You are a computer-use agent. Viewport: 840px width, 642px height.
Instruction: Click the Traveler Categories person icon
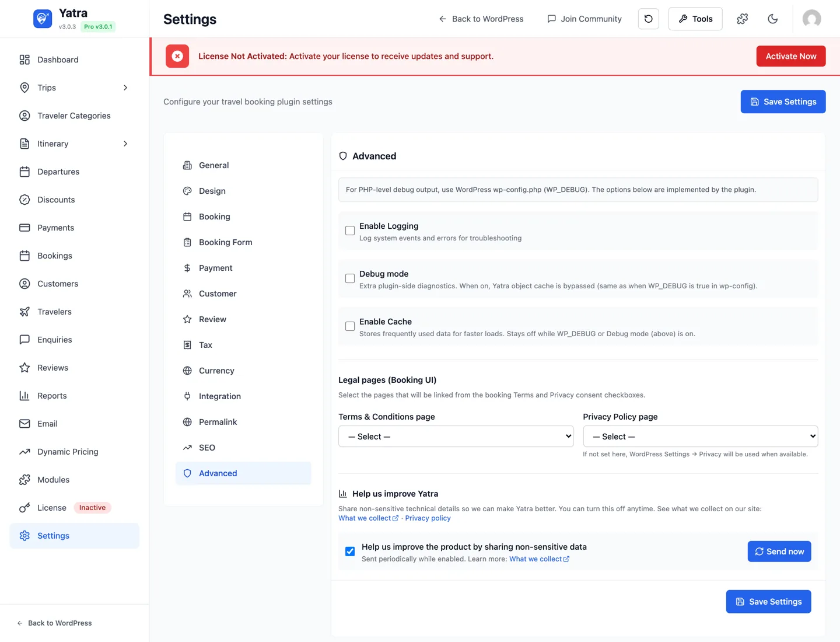tap(24, 116)
